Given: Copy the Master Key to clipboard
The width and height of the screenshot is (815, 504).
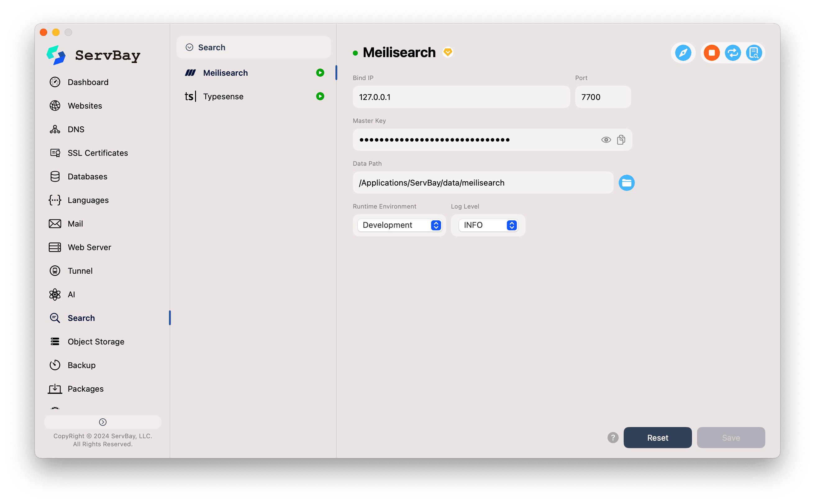Looking at the screenshot, I should tap(621, 140).
